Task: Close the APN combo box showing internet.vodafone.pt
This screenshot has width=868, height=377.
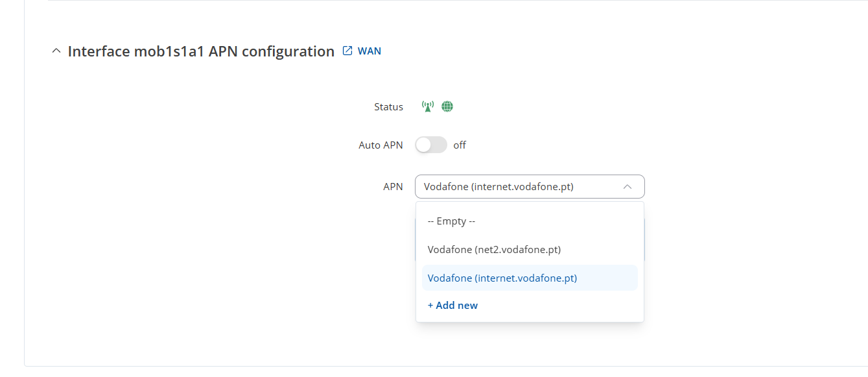Action: [530, 187]
